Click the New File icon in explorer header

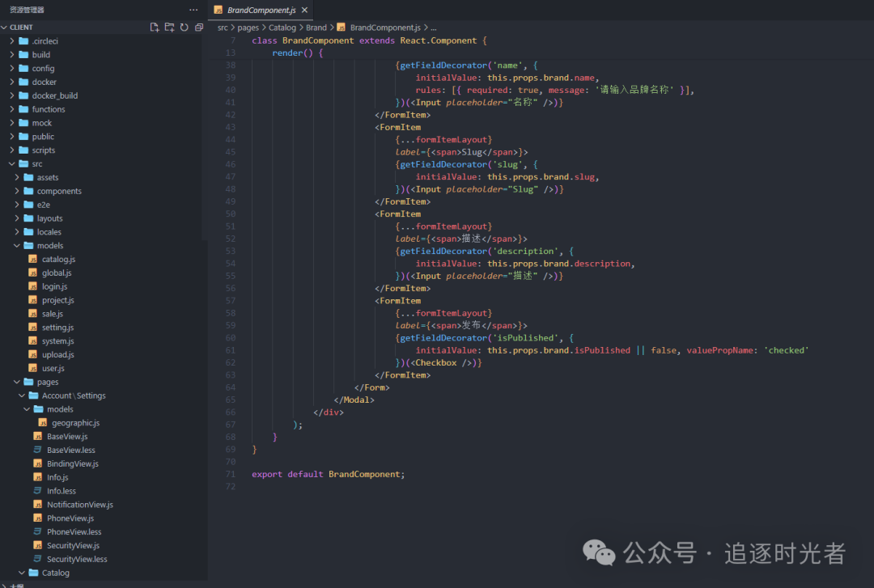pyautogui.click(x=155, y=27)
